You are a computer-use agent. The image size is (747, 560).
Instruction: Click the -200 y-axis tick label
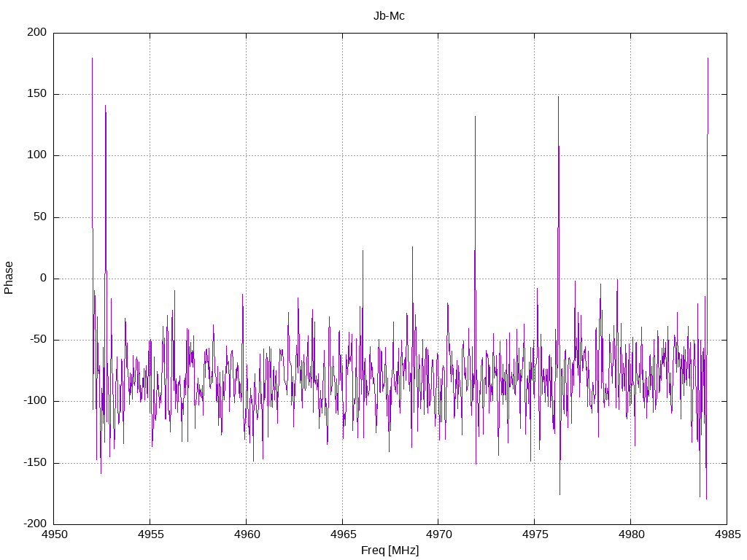pos(35,524)
